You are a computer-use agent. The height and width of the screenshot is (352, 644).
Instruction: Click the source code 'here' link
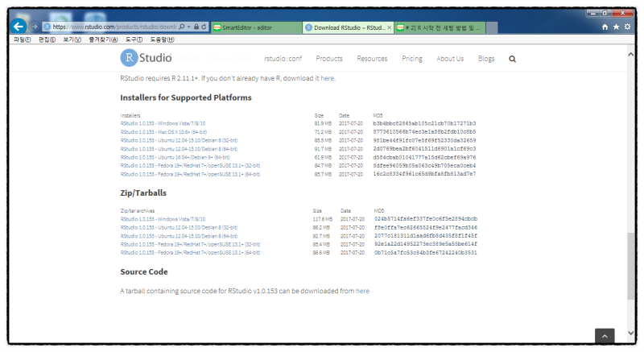tap(362, 291)
